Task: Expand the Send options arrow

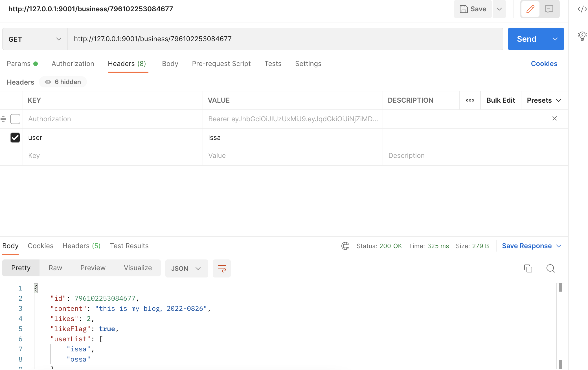Action: (555, 39)
